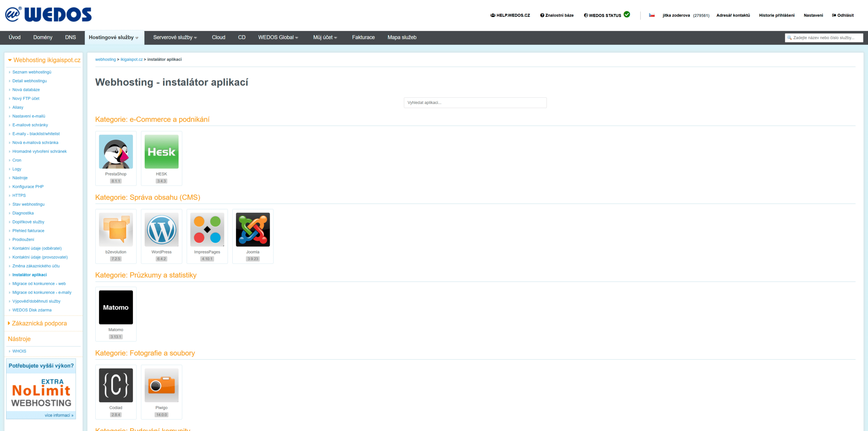Open Konfigurace PHP
The image size is (868, 431).
(28, 187)
